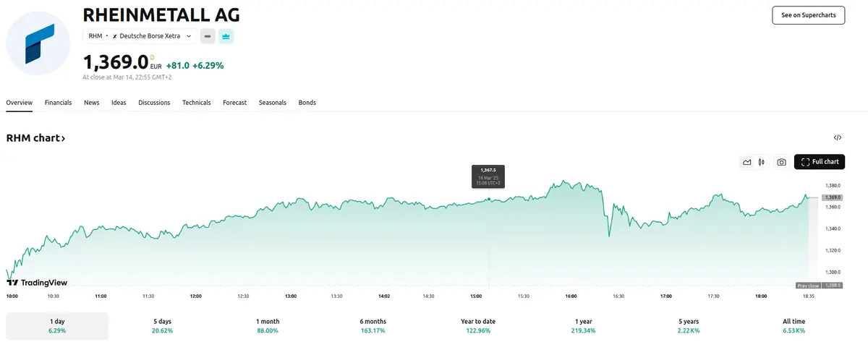The height and width of the screenshot is (342, 868).
Task: Click the 1,369.0 EUR price text
Action: tap(122, 62)
